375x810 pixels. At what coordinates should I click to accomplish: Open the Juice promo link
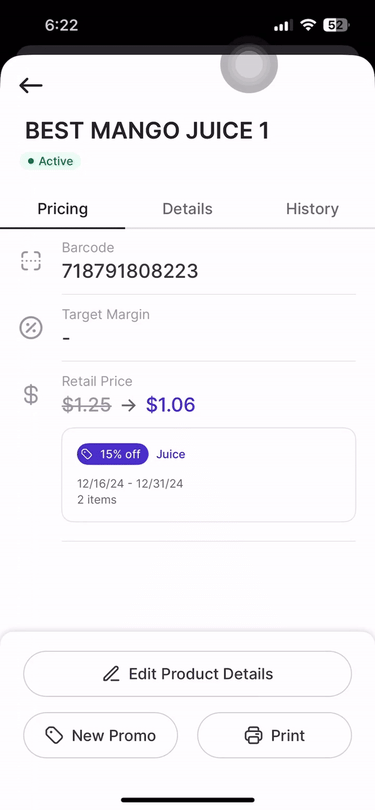[170, 454]
